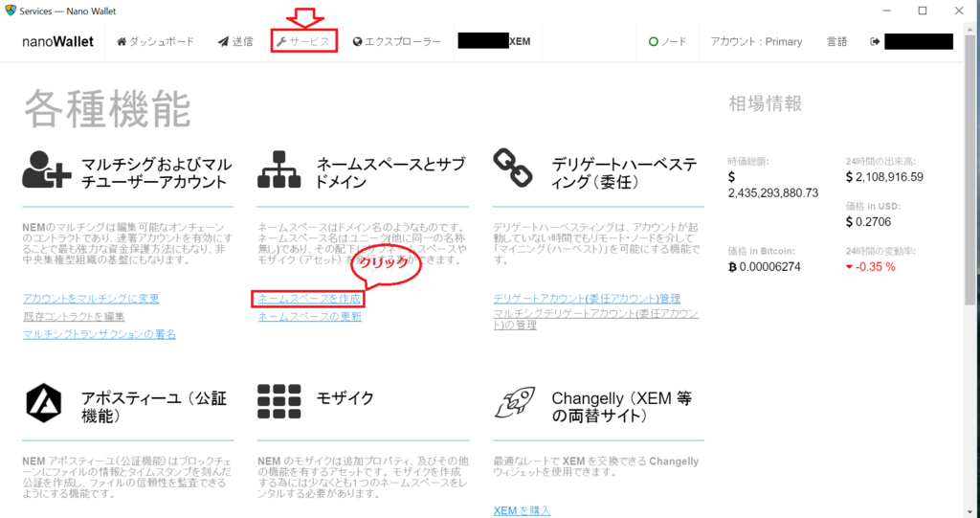Click the globe icon beside エクスプローラー
The width and height of the screenshot is (980, 518).
[x=358, y=42]
